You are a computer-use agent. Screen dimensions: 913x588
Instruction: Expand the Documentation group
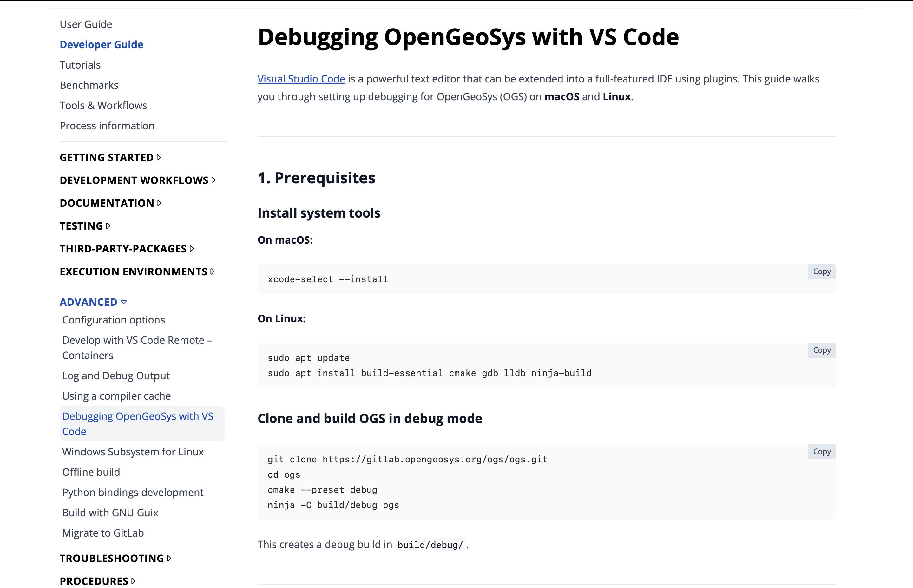tap(111, 203)
